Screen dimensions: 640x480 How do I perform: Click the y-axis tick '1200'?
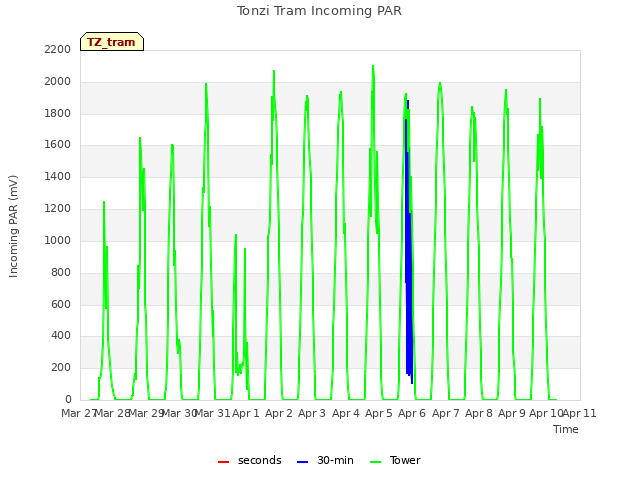(x=58, y=209)
